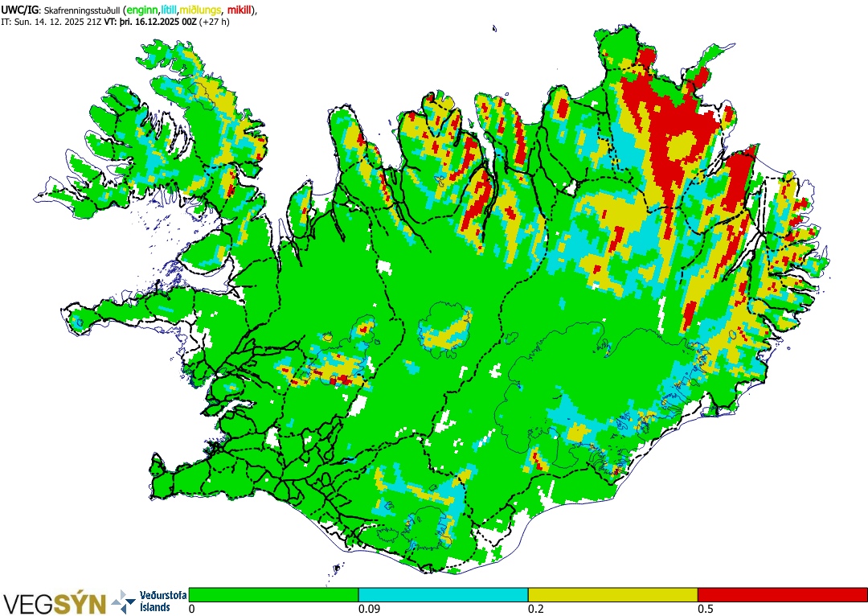Image resolution: width=868 pixels, height=616 pixels.
Task: Click the legend value 0.2
Action: 535,610
